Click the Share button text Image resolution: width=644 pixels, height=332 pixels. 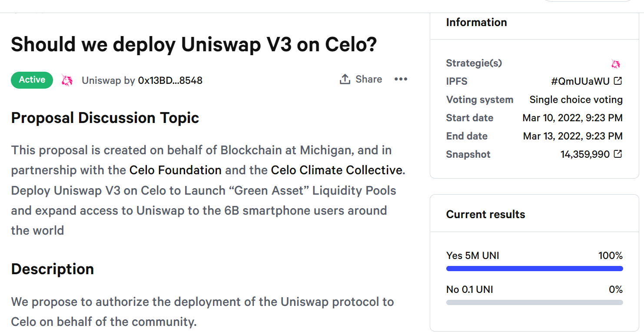368,79
